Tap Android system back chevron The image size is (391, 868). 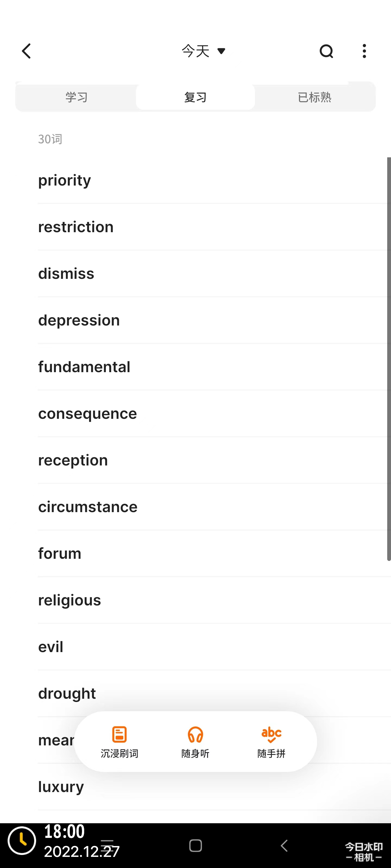(x=284, y=845)
